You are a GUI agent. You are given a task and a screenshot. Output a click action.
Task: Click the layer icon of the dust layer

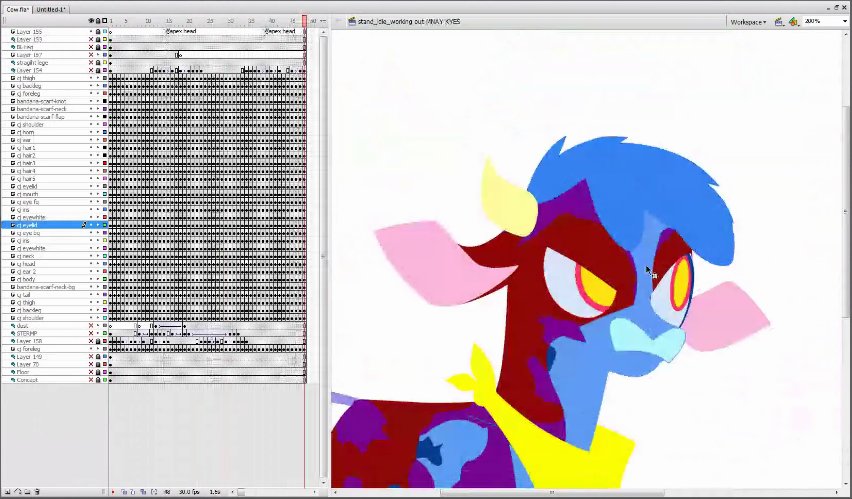click(x=12, y=326)
